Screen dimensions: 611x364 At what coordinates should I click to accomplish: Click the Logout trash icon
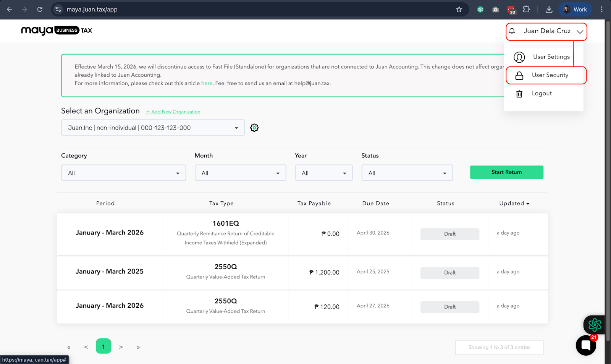coord(519,94)
